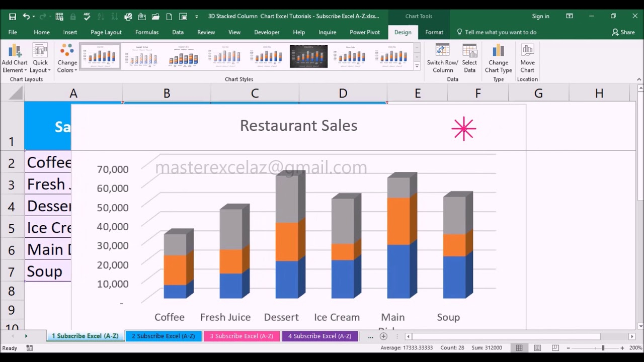Open Add Chart Element menu
This screenshot has width=644, height=362.
[15, 59]
